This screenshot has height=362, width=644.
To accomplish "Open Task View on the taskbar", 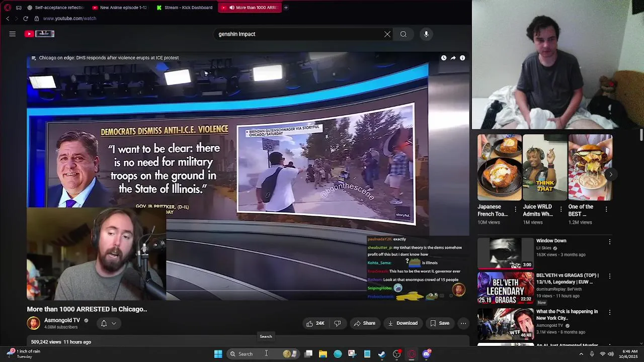I will coord(308,354).
